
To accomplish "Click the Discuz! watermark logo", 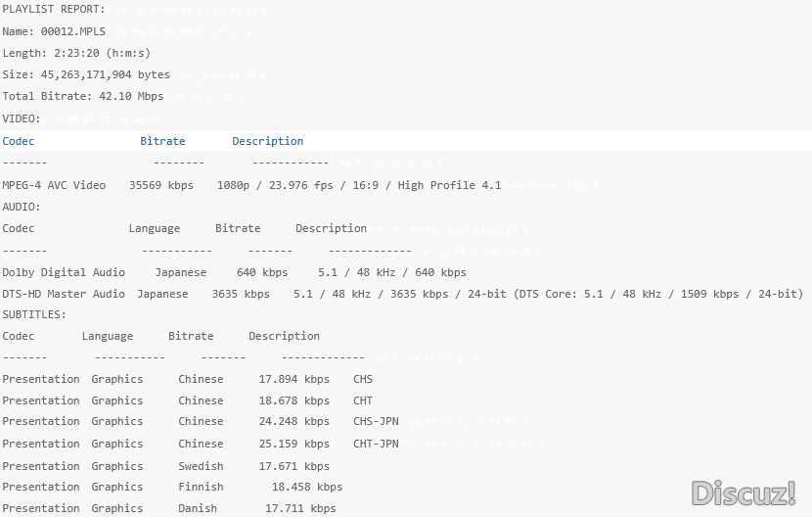I will [x=743, y=493].
